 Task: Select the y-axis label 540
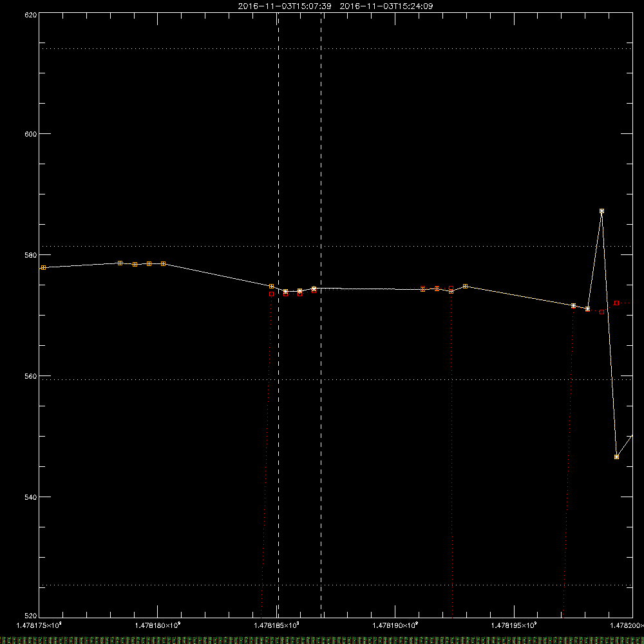[x=31, y=497]
